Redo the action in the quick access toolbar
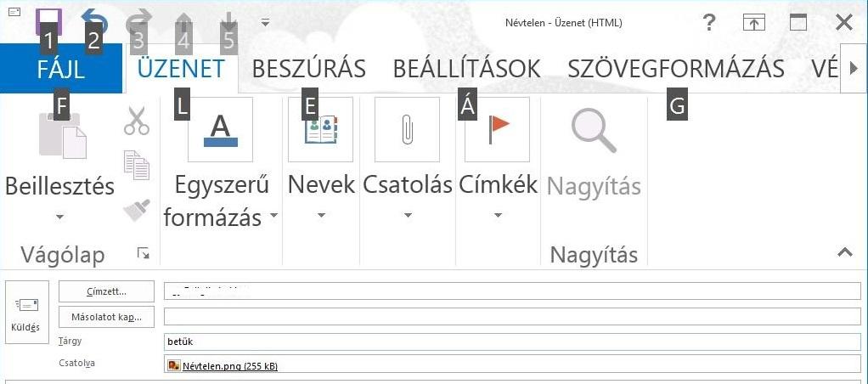This screenshot has width=868, height=384. [138, 22]
